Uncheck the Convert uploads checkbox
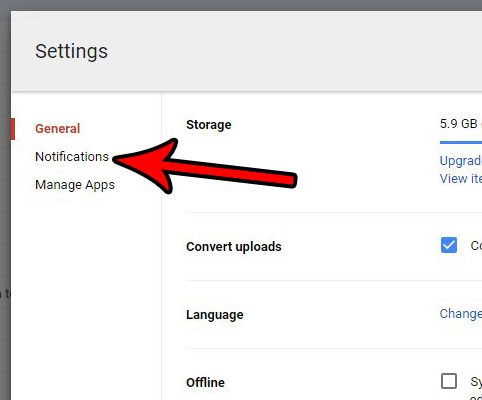Screen dimensions: 482x400 pos(449,245)
